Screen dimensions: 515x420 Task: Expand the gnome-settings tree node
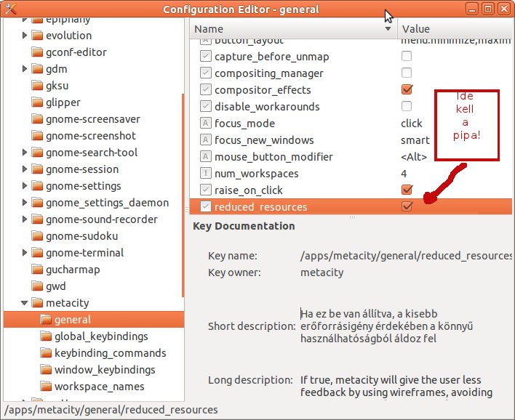24,186
